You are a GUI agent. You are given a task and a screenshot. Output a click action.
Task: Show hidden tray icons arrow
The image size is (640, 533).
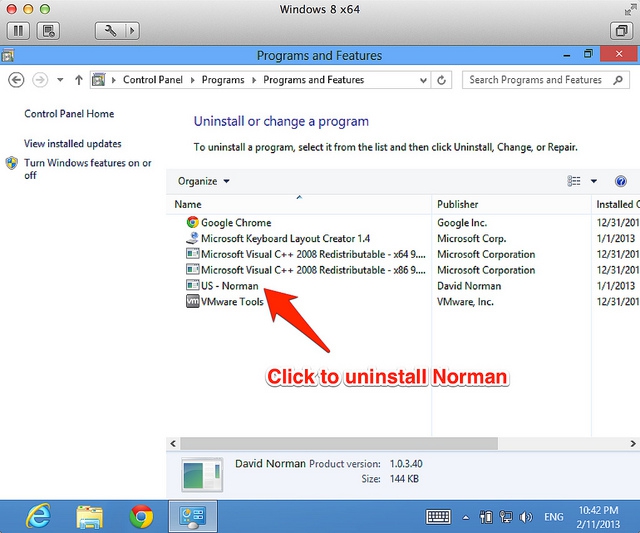(466, 517)
